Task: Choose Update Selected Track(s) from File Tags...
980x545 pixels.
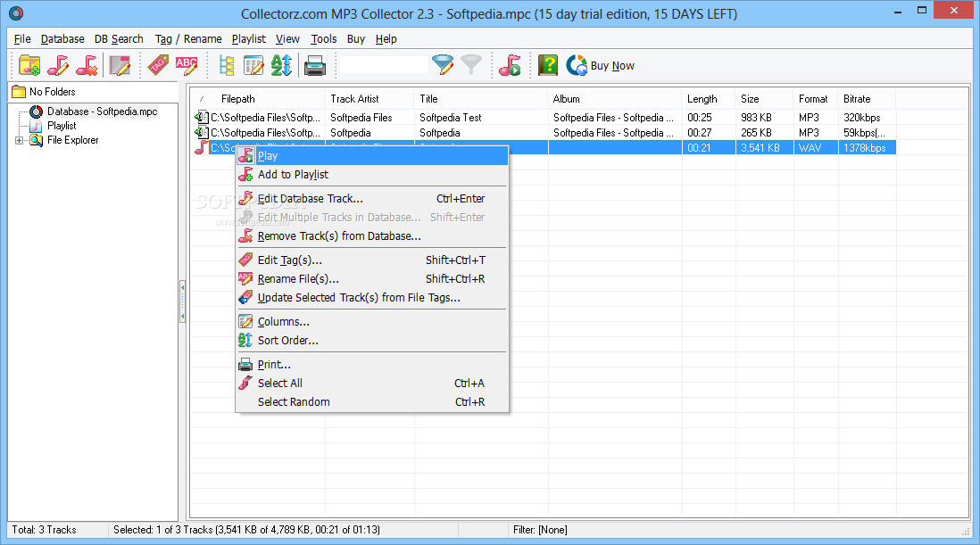Action: (x=372, y=297)
